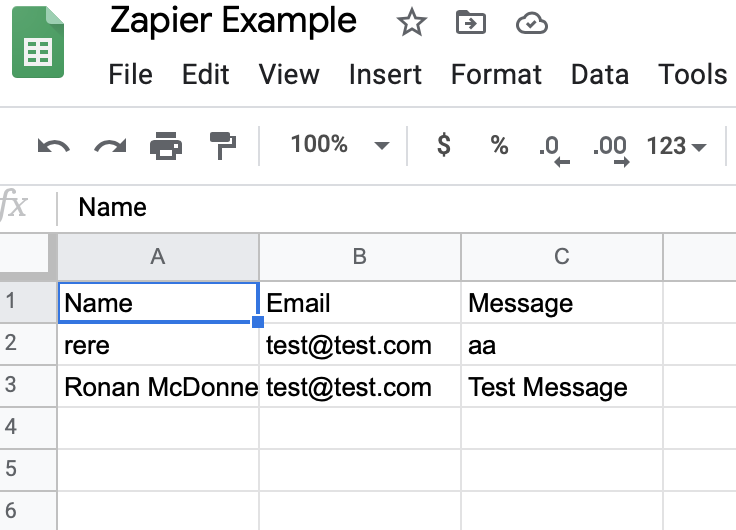Viewport: 736px width, 530px height.
Task: Click the print icon
Action: click(x=166, y=146)
